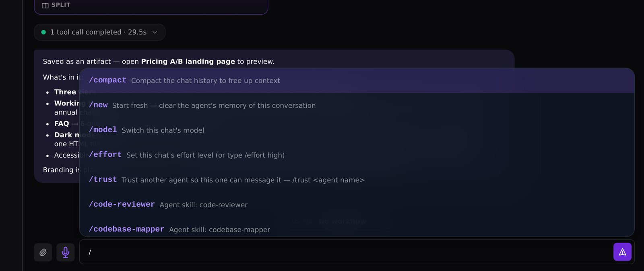This screenshot has height=271, width=644.
Task: Open the '1 tool call completed' details chip
Action: pos(99,32)
